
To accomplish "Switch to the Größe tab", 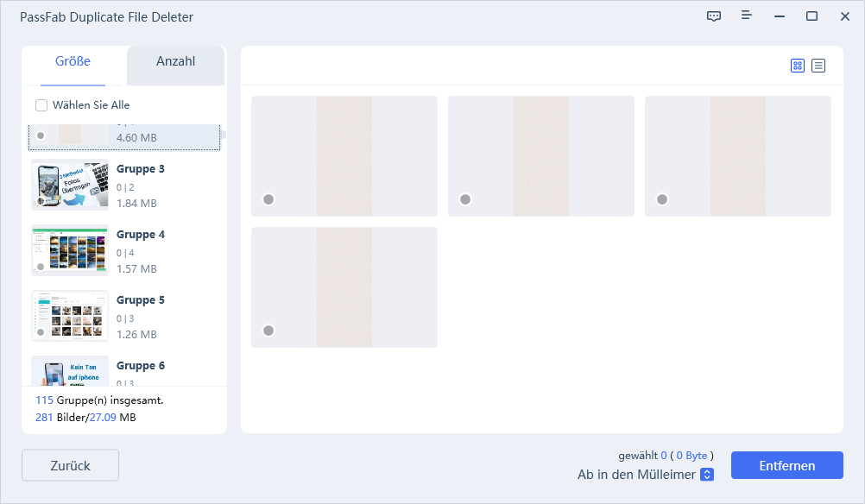I will tap(73, 62).
